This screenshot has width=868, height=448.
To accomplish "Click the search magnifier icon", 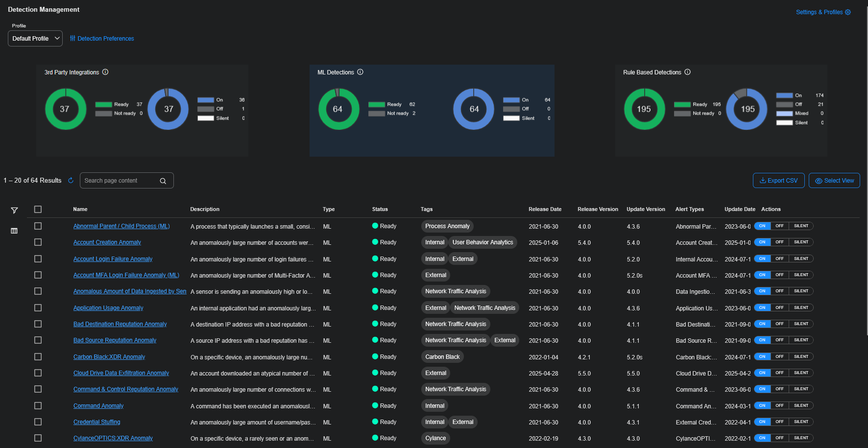I will tap(163, 181).
